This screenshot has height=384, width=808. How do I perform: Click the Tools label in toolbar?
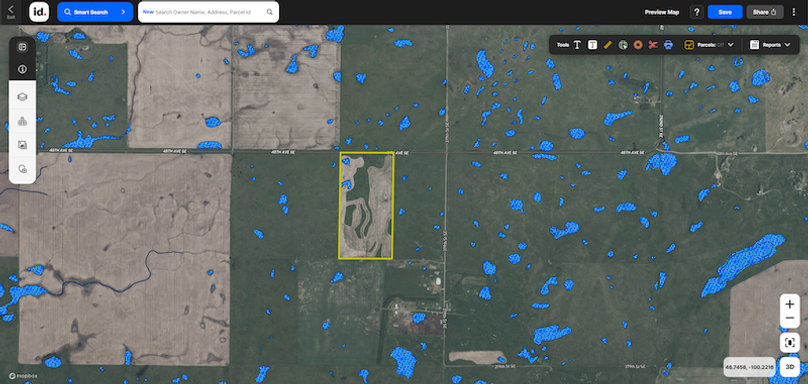tap(563, 45)
